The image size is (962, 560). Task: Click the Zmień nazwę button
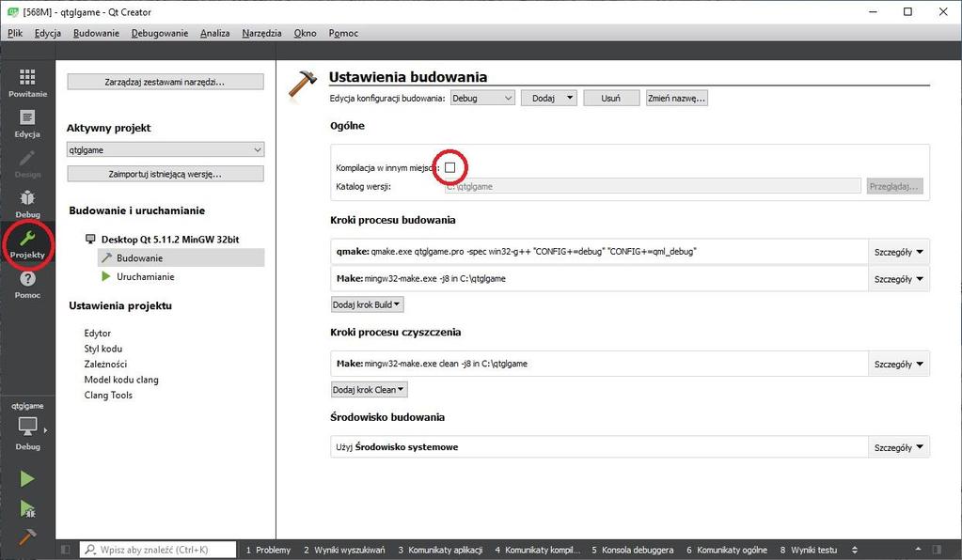point(677,98)
